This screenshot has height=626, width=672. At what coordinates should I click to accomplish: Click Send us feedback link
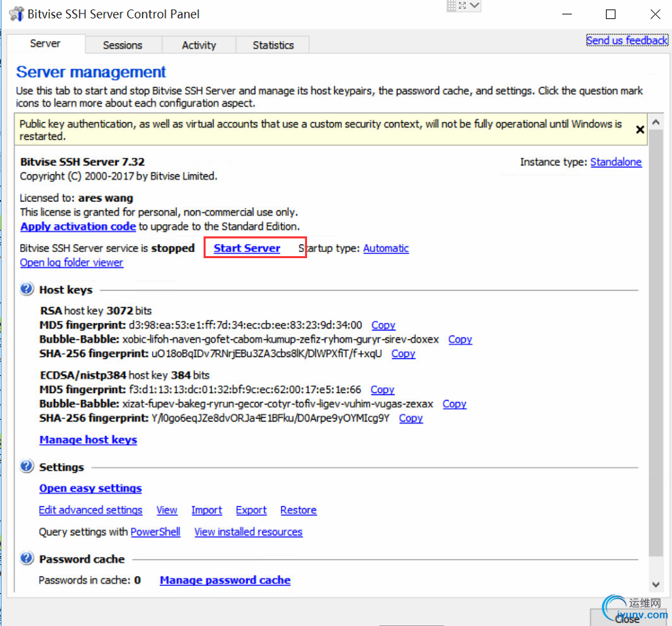click(627, 40)
